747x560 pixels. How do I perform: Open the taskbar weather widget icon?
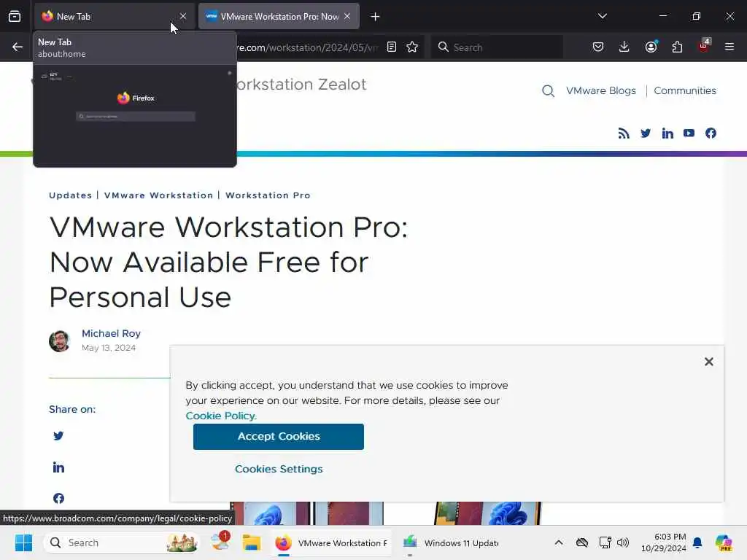[x=220, y=542]
